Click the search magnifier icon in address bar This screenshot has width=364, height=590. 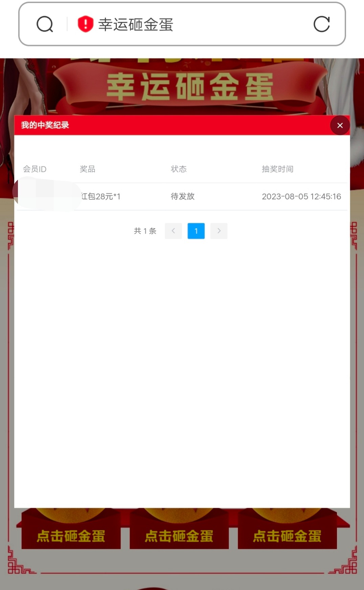pyautogui.click(x=45, y=24)
